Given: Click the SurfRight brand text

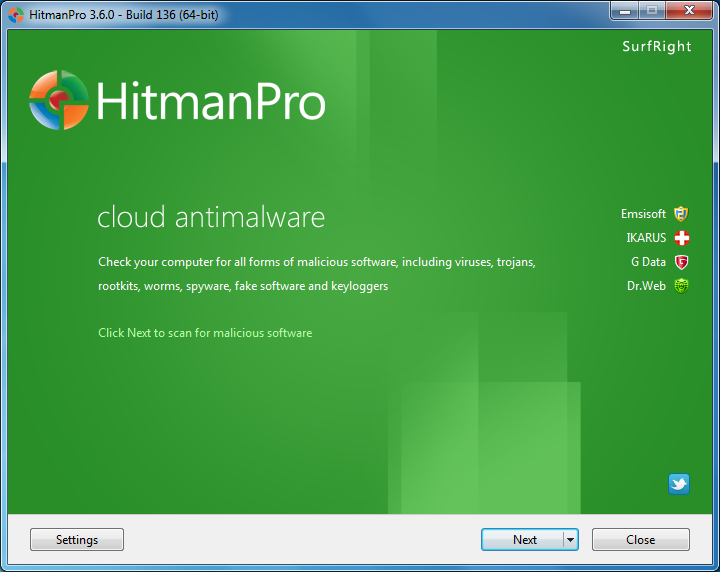Looking at the screenshot, I should coord(657,46).
